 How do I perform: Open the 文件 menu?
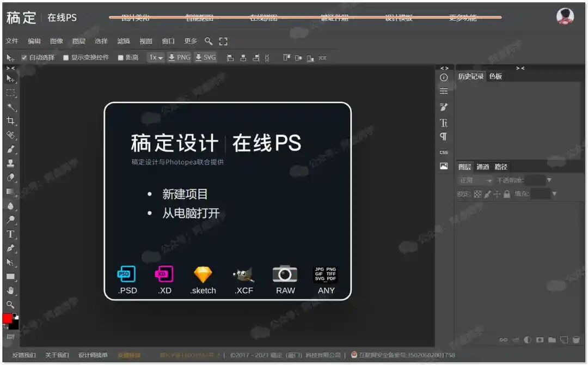(x=11, y=41)
